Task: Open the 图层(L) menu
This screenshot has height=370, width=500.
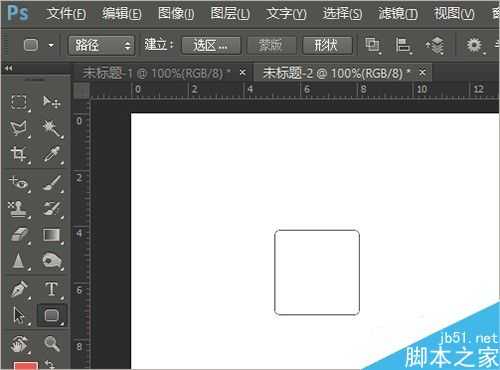Action: click(x=230, y=13)
